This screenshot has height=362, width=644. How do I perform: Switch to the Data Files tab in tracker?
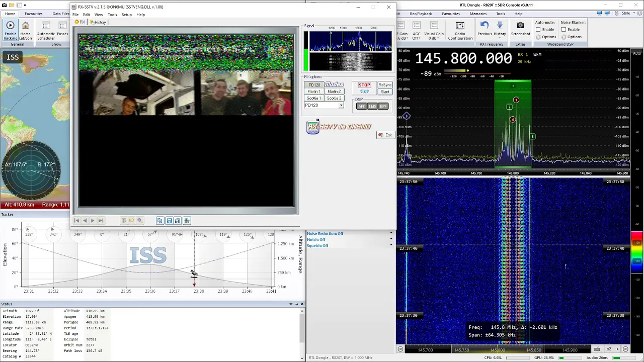(x=61, y=14)
